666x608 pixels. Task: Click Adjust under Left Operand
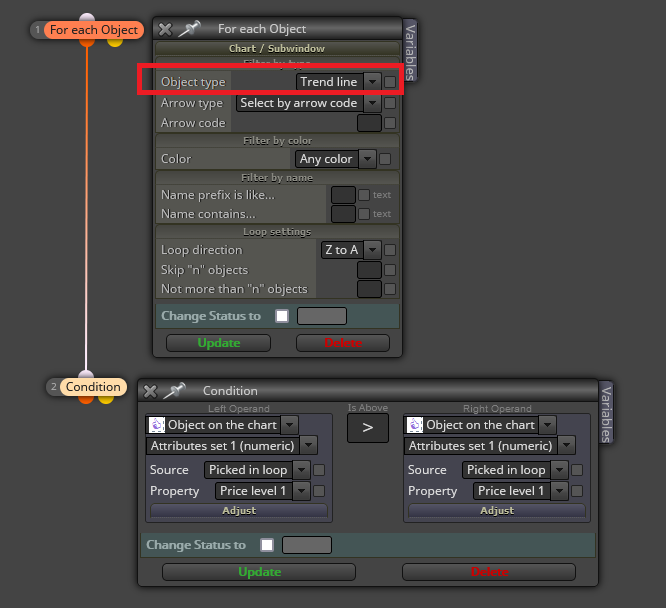[239, 511]
